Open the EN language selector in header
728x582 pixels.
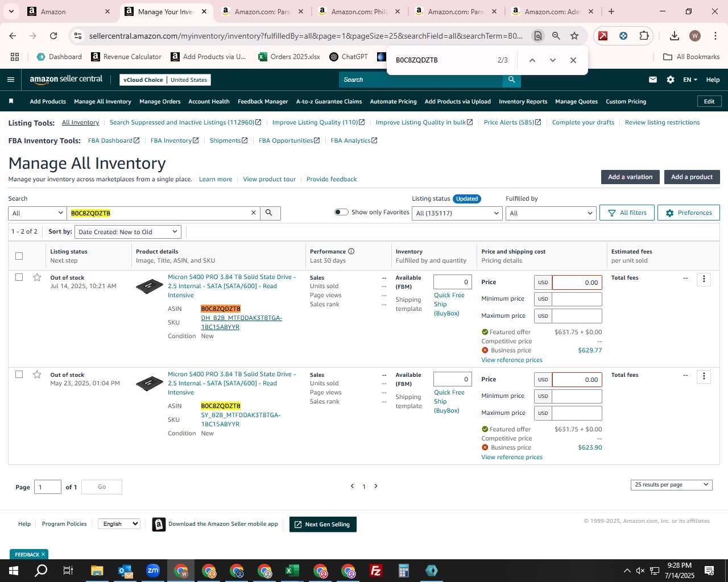(x=690, y=80)
